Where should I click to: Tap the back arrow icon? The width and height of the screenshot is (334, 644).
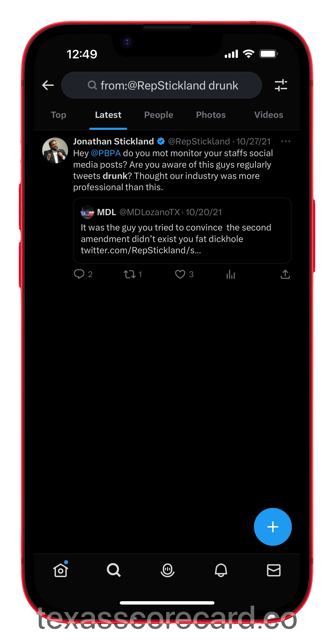coord(48,85)
